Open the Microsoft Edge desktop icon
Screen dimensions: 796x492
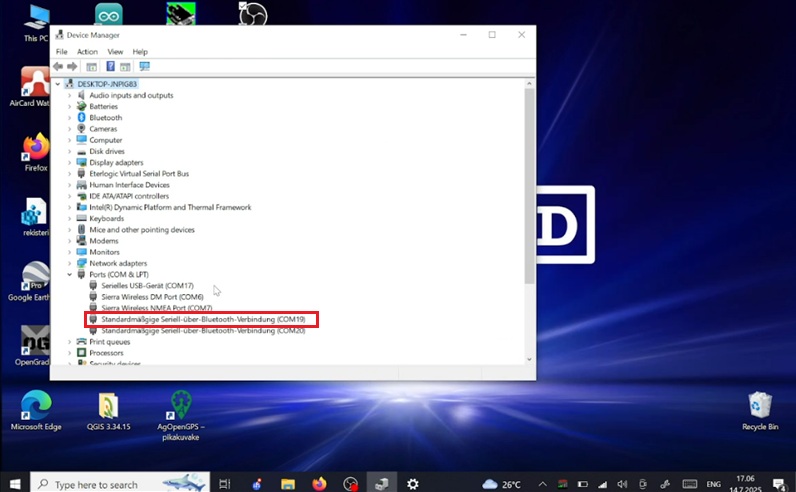[36, 406]
